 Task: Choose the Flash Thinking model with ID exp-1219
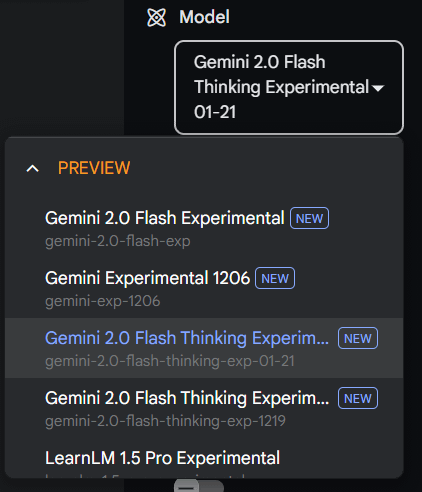(204, 408)
